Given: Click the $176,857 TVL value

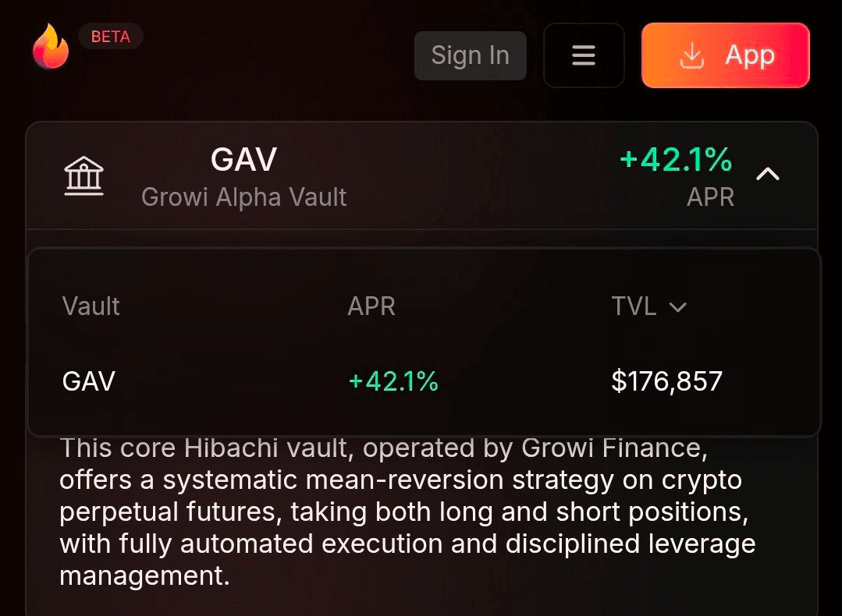Looking at the screenshot, I should coord(667,381).
